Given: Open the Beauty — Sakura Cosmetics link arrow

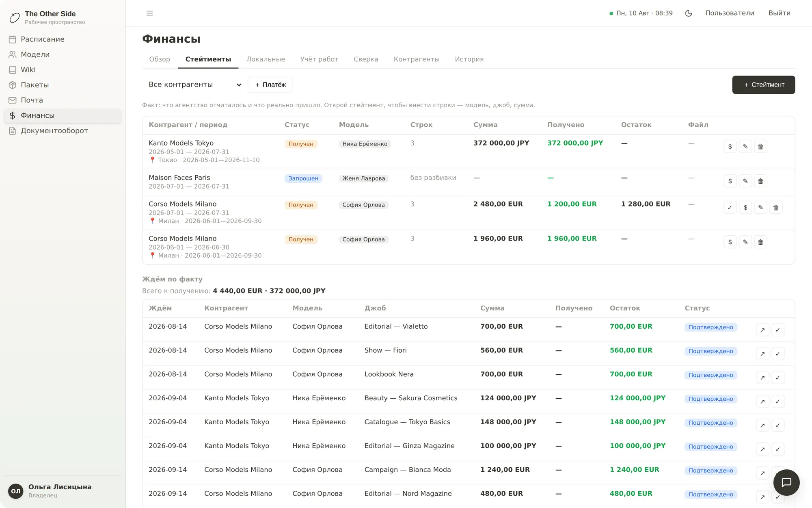Looking at the screenshot, I should click(x=762, y=402).
